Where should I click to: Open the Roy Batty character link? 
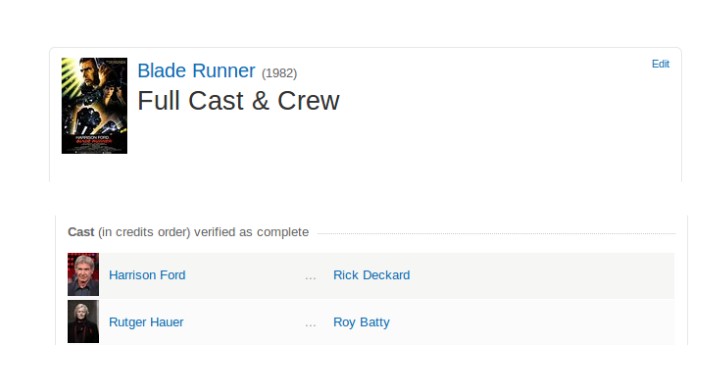click(x=361, y=322)
